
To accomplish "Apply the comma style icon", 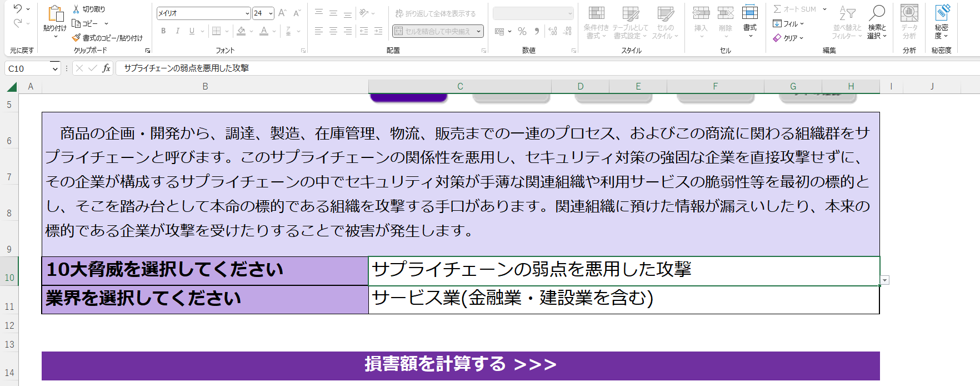I will click(x=537, y=32).
